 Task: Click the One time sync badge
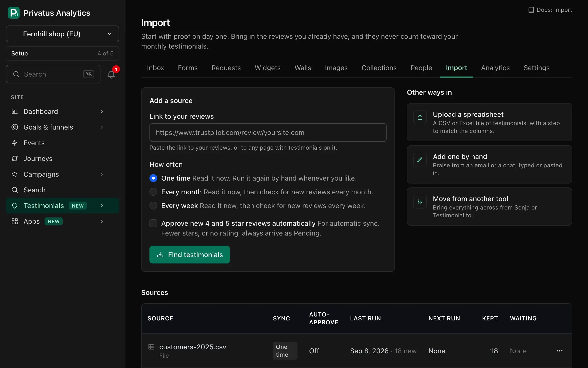[x=285, y=351]
